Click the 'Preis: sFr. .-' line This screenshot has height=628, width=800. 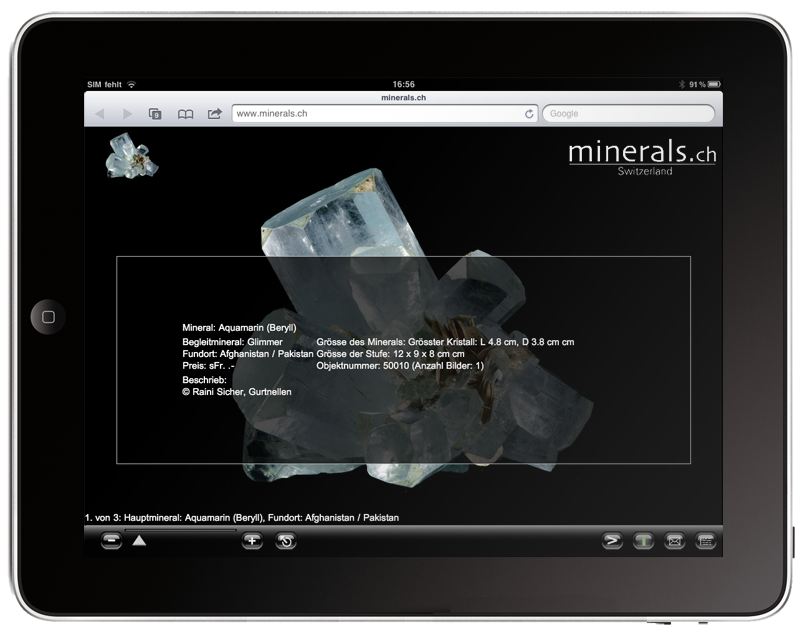coord(208,366)
